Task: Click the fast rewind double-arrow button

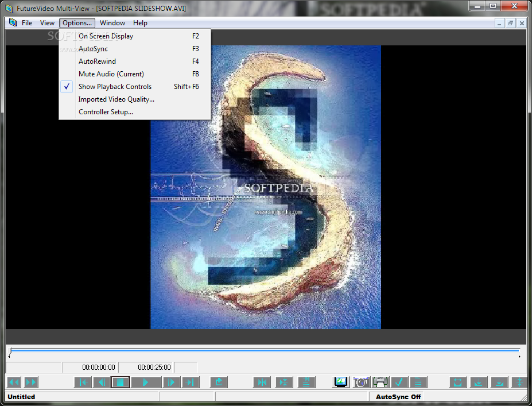Action: tap(14, 382)
